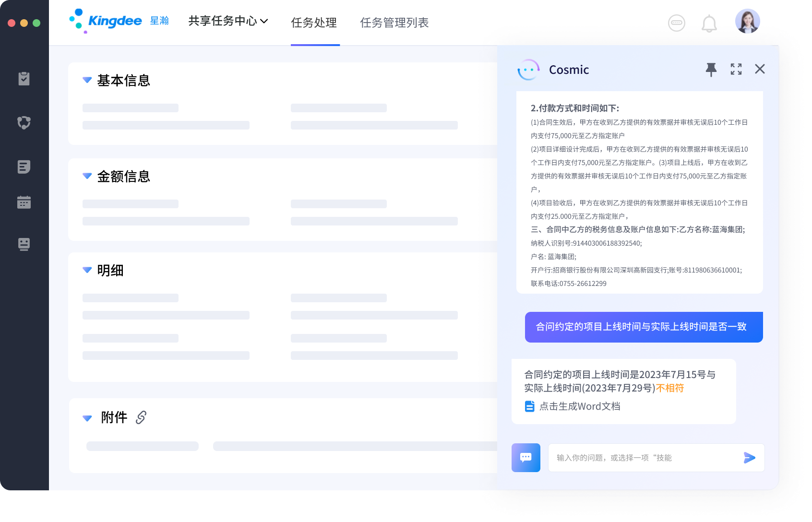812x522 pixels.
Task: Click the attachment link icon beside 附件
Action: point(141,417)
